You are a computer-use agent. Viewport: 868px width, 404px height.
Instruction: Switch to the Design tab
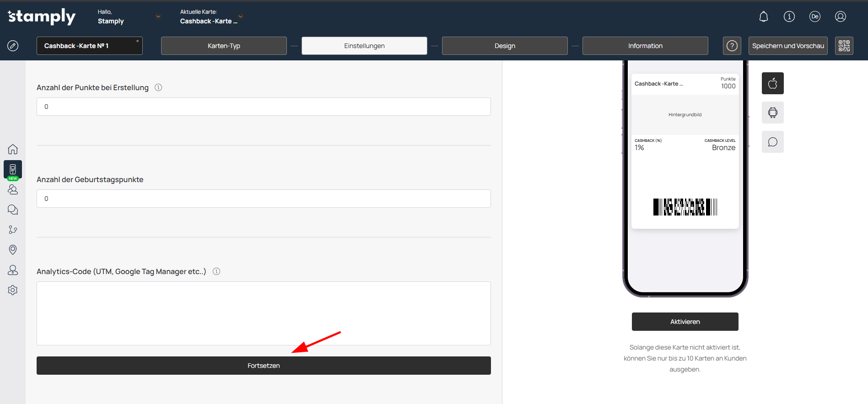(505, 46)
